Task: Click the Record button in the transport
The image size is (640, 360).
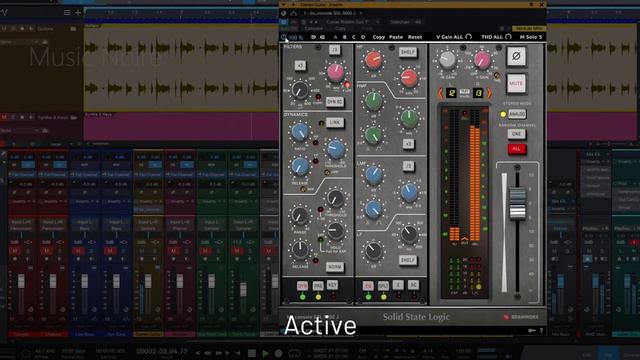Action: tap(278, 353)
